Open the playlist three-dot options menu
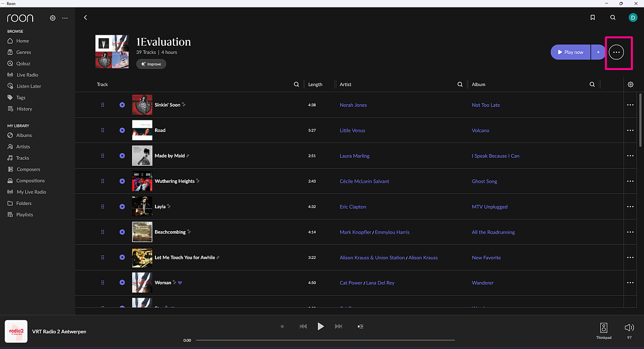644x349 pixels. click(x=616, y=52)
